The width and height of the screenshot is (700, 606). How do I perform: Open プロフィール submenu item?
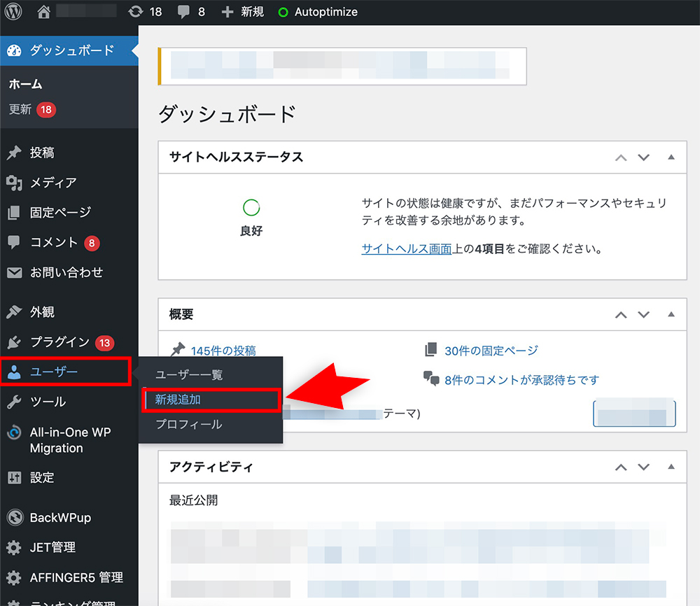click(x=189, y=424)
